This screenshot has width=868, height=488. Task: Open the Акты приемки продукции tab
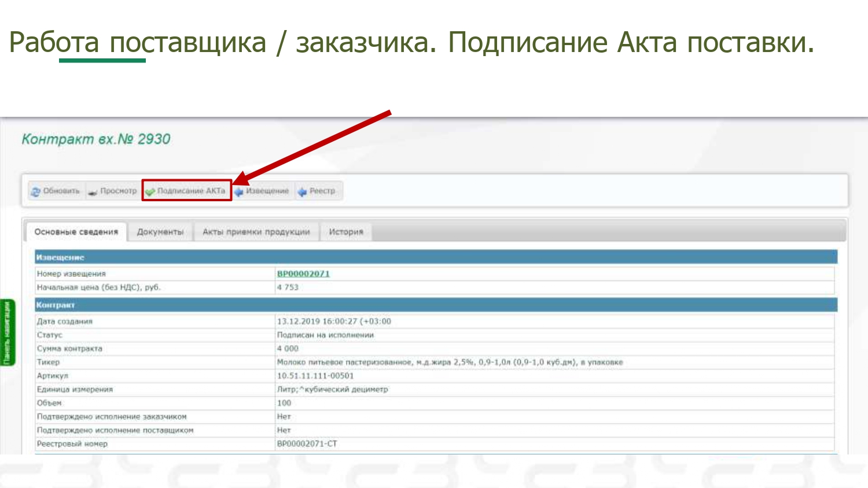256,232
